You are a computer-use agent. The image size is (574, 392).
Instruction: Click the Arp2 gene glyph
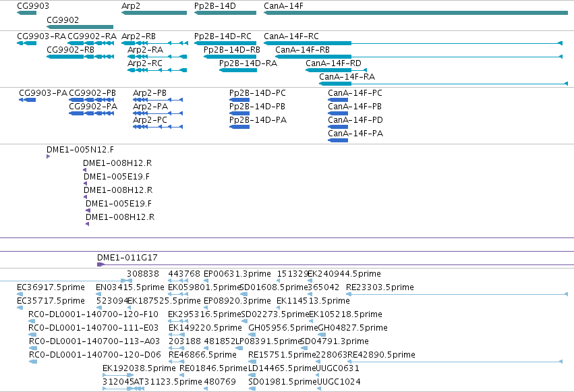tap(154, 13)
